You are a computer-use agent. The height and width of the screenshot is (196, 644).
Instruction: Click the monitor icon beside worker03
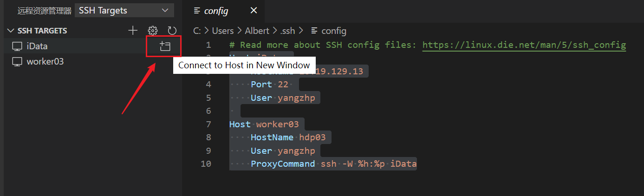pyautogui.click(x=17, y=61)
